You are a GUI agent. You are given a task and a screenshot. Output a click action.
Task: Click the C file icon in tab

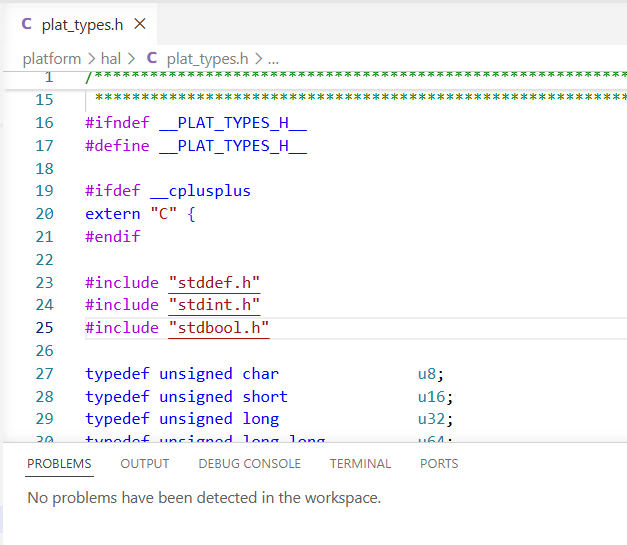26,24
